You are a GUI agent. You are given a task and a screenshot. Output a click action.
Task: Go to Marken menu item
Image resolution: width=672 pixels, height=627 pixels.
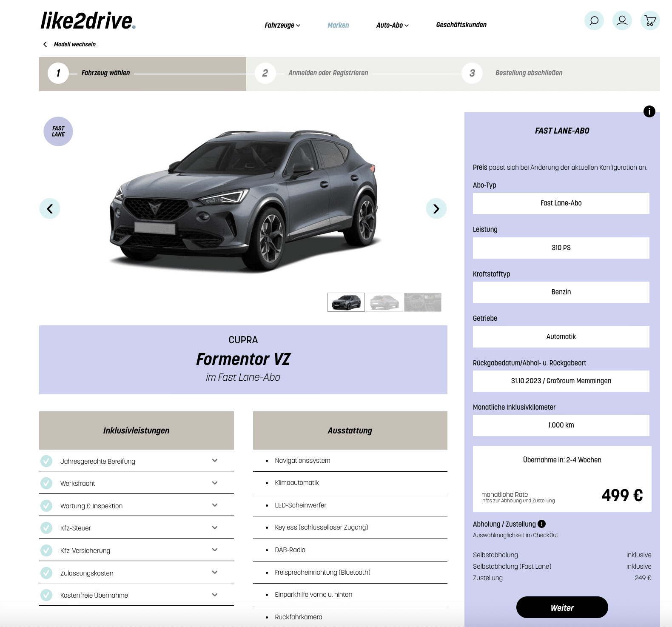pyautogui.click(x=338, y=25)
